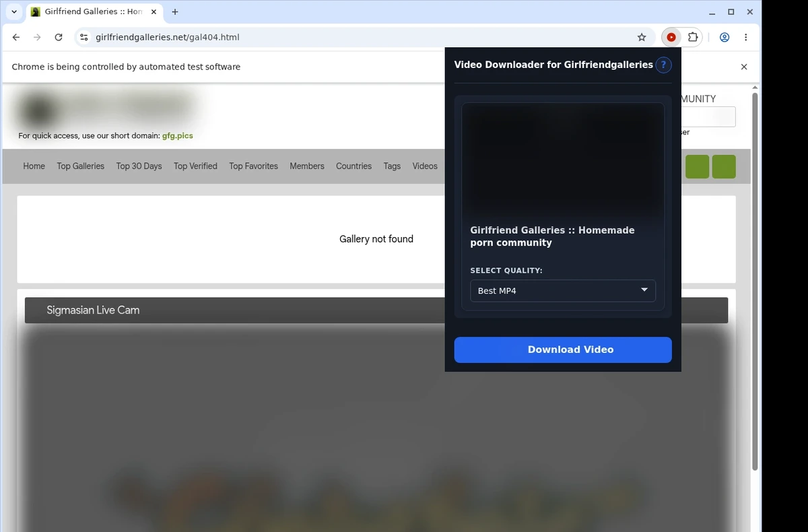
Task: Maximize the browser window
Action: pos(731,12)
